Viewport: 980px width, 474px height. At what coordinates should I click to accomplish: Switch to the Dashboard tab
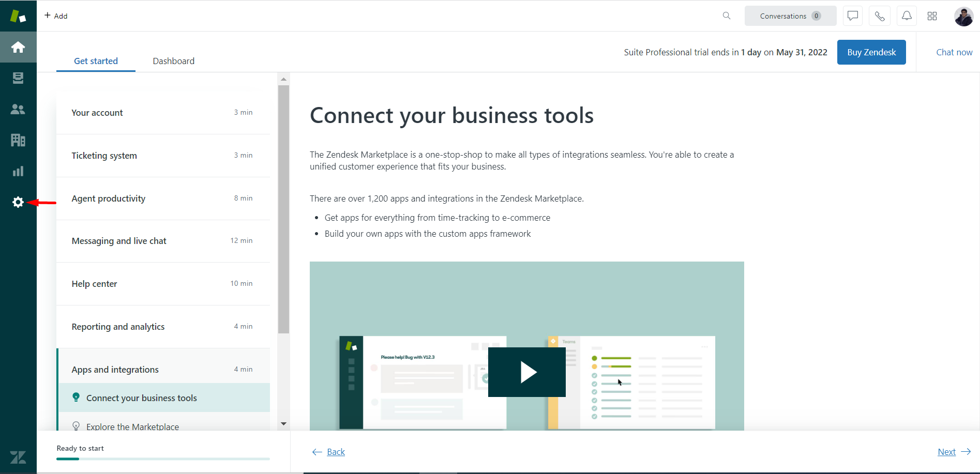pos(174,61)
